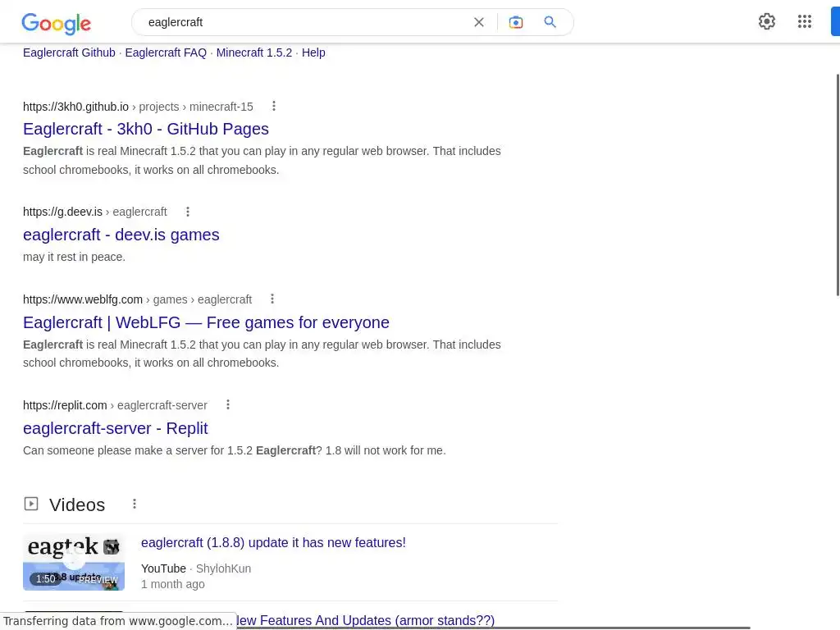The image size is (840, 630).
Task: Click the https://g.deev.is URL text
Action: pyautogui.click(x=62, y=212)
